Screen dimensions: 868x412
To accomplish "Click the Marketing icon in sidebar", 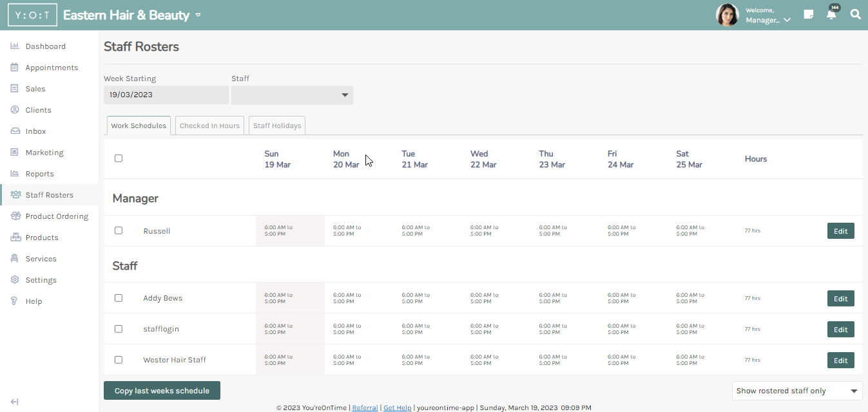I will pos(15,153).
